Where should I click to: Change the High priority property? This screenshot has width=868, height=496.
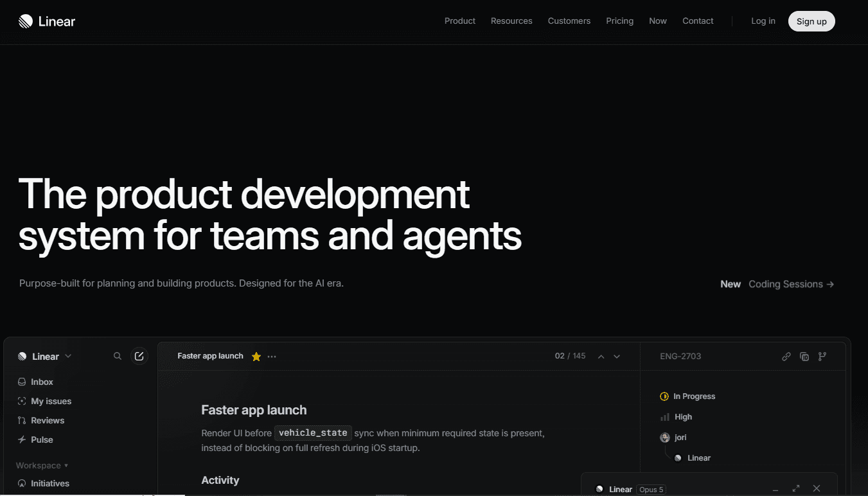point(676,417)
